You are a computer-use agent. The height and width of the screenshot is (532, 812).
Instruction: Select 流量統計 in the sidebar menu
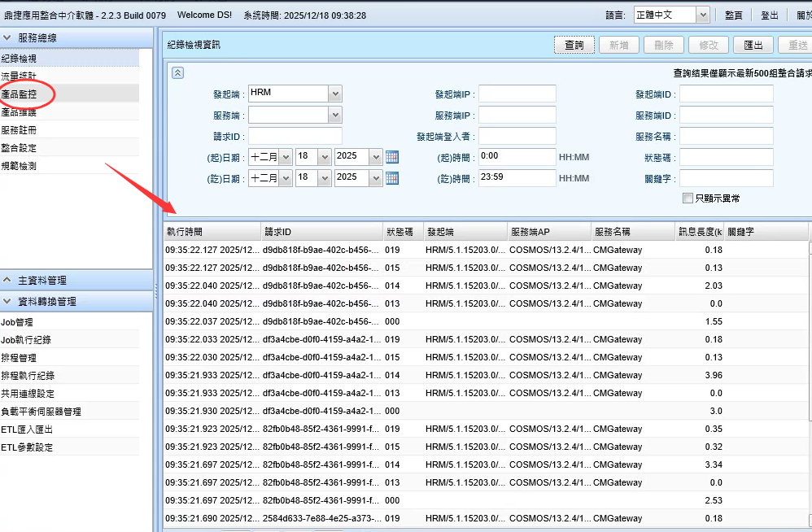click(x=20, y=76)
